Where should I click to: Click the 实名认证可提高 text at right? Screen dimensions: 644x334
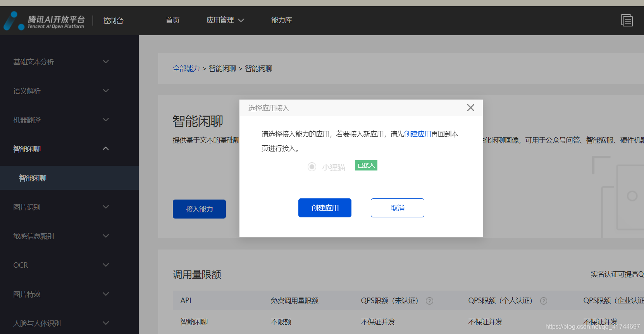[x=617, y=274]
